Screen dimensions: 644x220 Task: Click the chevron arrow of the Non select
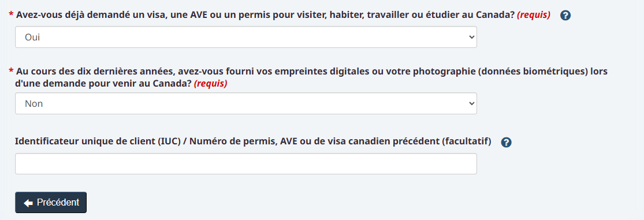point(471,103)
